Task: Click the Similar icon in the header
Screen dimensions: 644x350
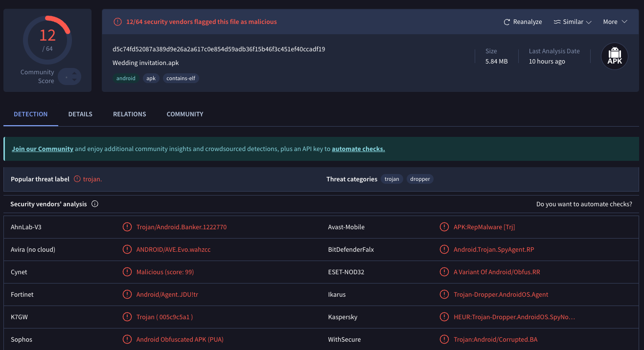Action: [x=557, y=22]
